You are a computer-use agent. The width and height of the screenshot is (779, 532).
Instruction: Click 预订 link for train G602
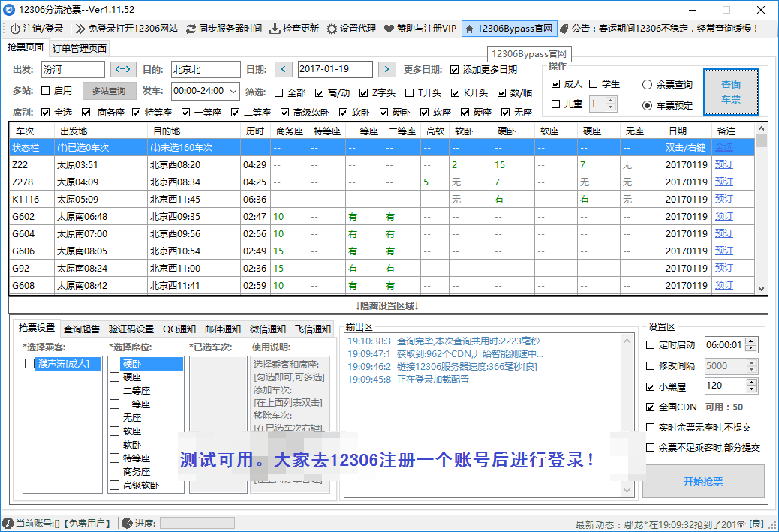[x=724, y=216]
